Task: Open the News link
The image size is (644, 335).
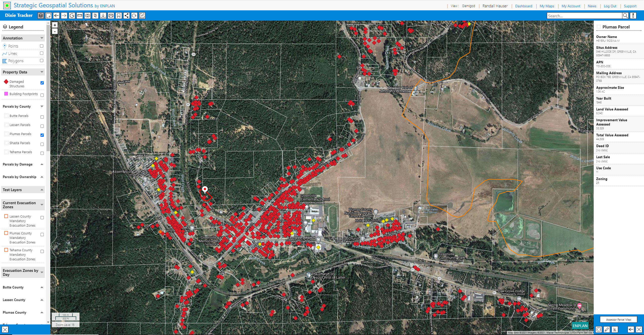Action: [x=592, y=6]
